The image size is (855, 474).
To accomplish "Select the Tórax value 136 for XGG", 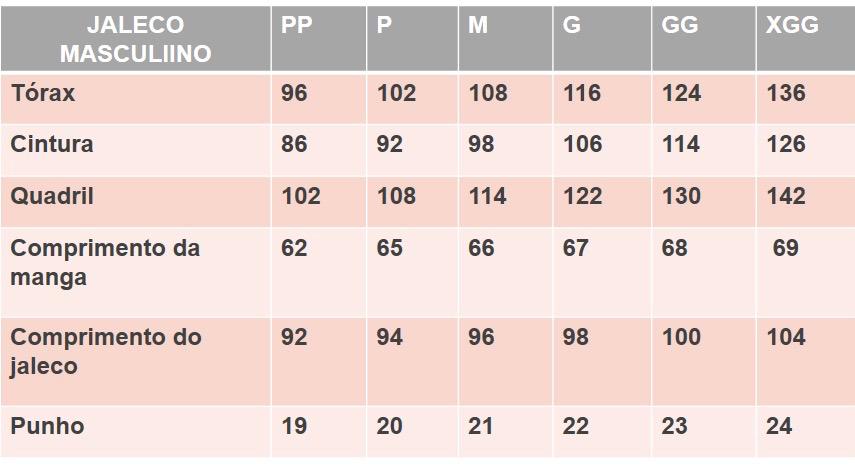I will point(786,93).
